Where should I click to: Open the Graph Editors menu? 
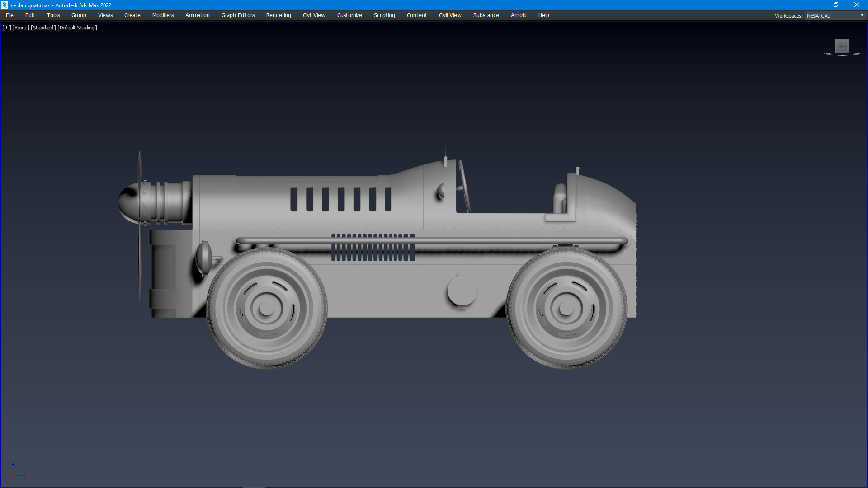pyautogui.click(x=238, y=15)
